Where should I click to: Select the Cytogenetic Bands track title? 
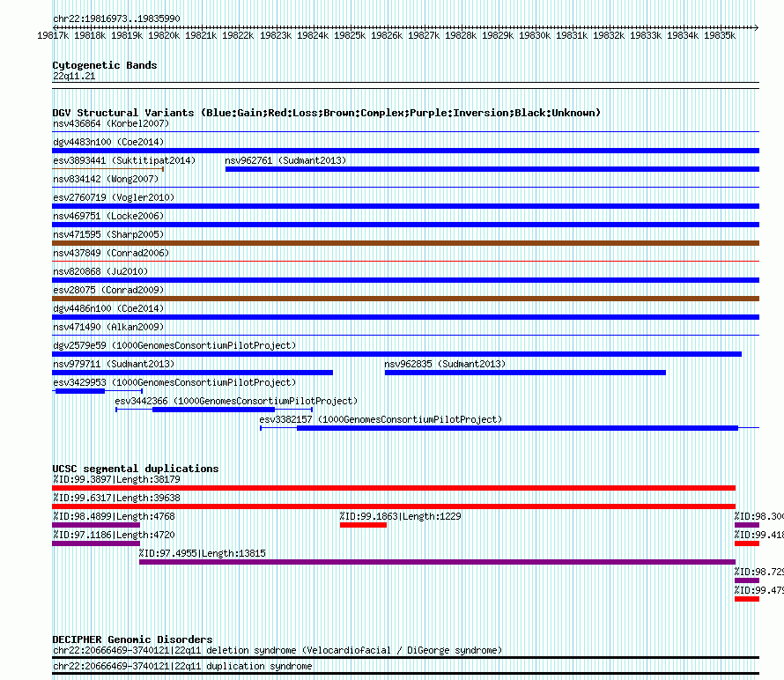105,65
